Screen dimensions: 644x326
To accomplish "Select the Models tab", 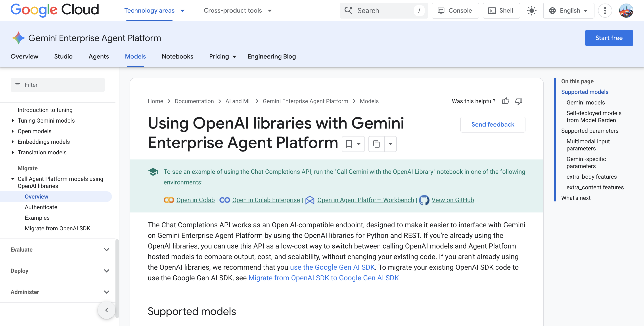I will (x=135, y=56).
